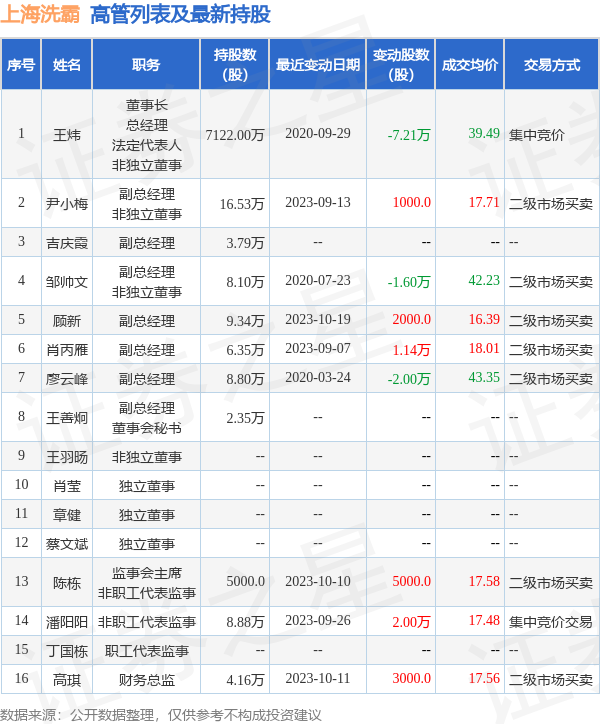Click the name 丁国栋
Viewport: 600px width, 724px height.
coord(67,651)
